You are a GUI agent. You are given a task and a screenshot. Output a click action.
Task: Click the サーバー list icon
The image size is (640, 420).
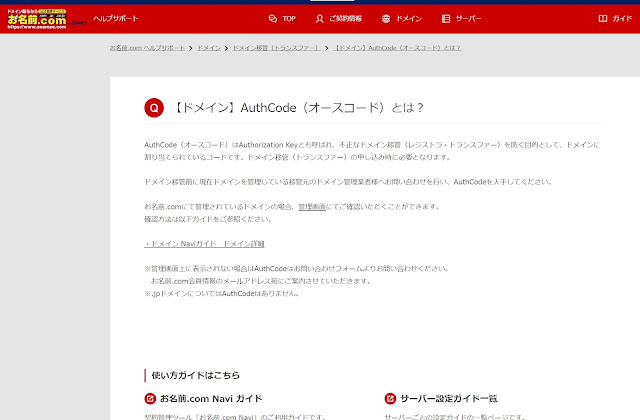coord(446,18)
